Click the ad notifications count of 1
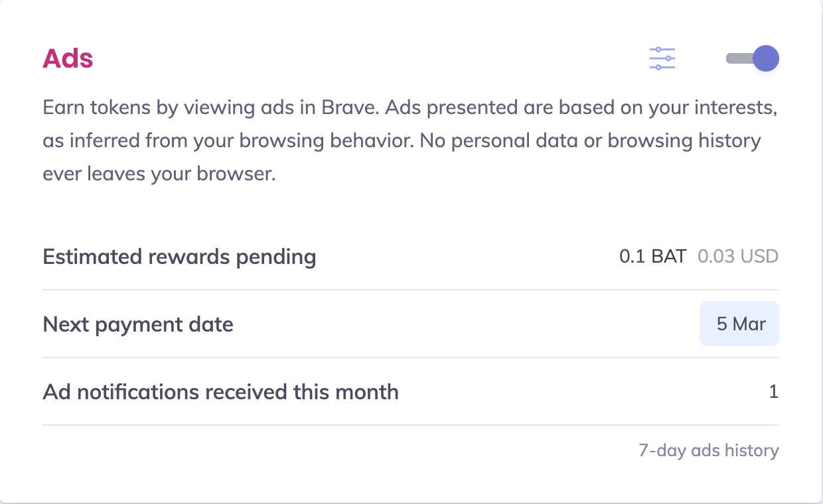Screen dimensions: 823x504 (x=773, y=392)
